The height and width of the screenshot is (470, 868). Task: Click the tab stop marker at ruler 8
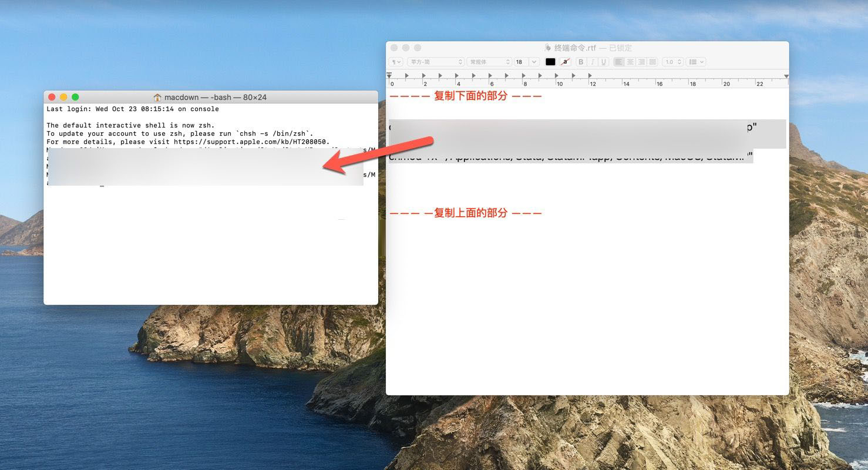pos(523,76)
